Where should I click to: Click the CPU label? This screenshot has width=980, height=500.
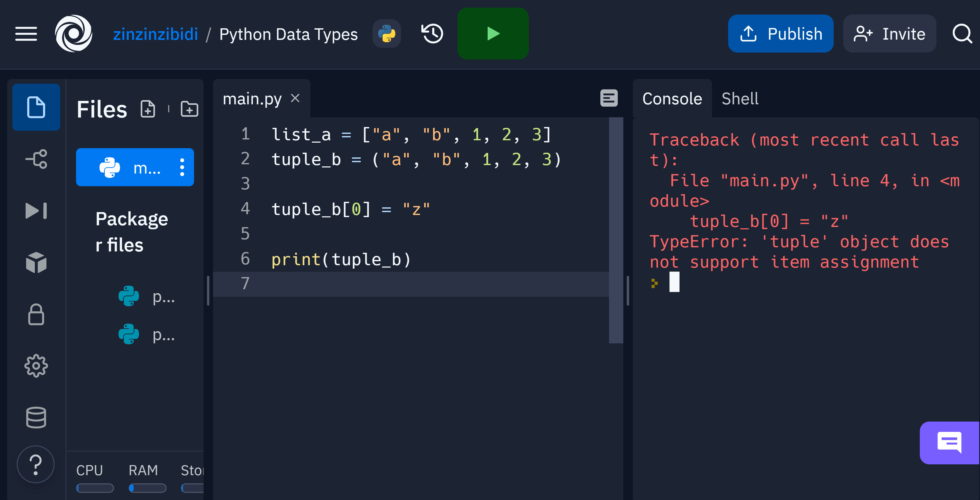[89, 470]
